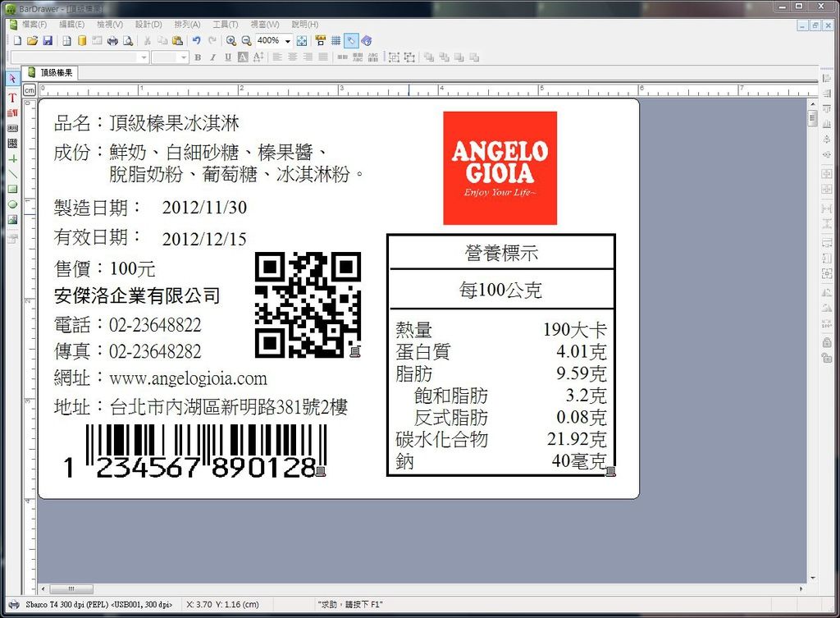Open the font name dropdown
This screenshot has width=840, height=618.
click(144, 57)
